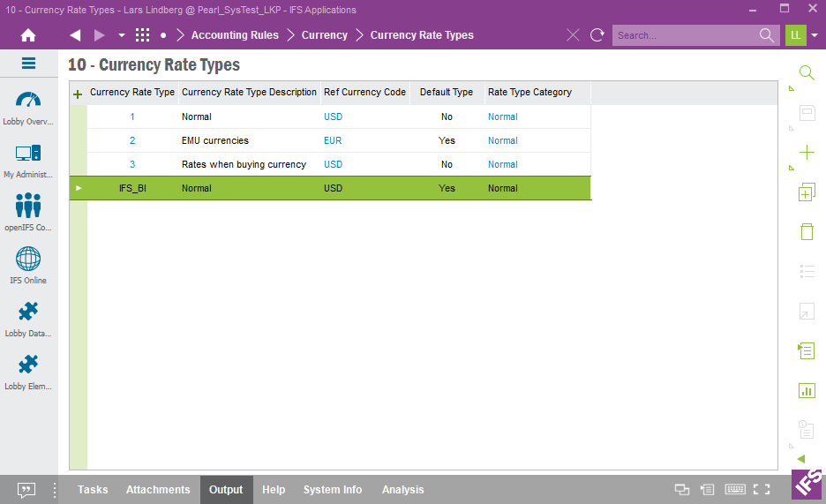826x504 pixels.
Task: Click the row indicator arrow of IFS_BI
Action: tap(79, 188)
